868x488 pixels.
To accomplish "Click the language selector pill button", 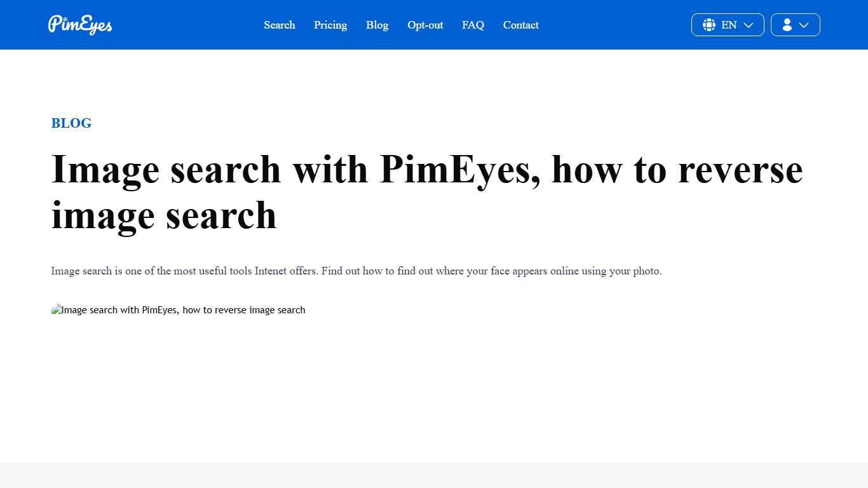I will click(x=728, y=25).
